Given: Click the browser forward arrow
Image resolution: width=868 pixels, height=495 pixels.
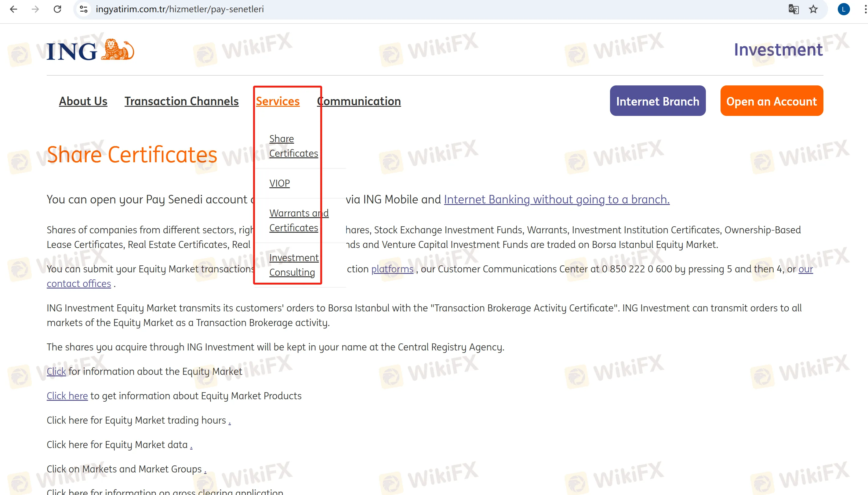Looking at the screenshot, I should point(35,9).
